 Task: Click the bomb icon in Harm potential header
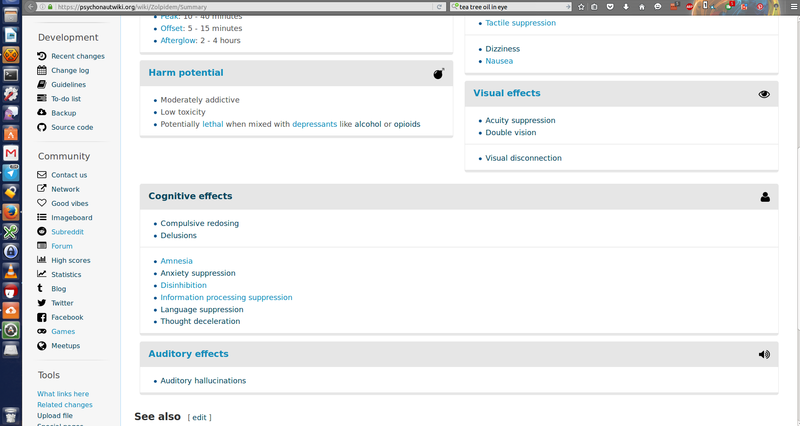439,73
